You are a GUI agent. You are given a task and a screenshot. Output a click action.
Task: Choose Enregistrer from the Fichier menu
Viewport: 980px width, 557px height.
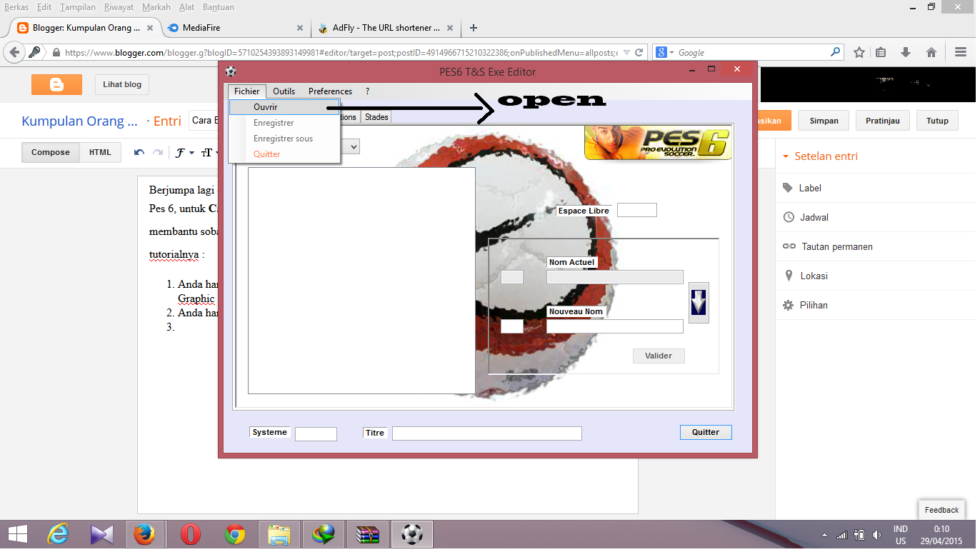[284, 123]
